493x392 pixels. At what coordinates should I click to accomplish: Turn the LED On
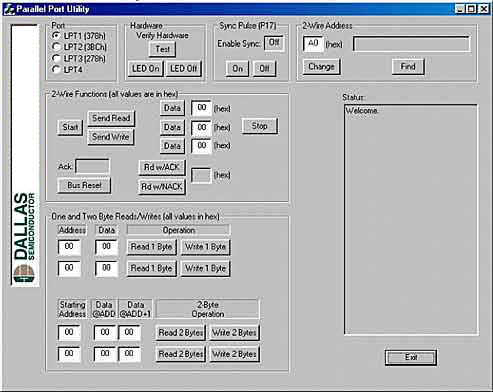[145, 69]
